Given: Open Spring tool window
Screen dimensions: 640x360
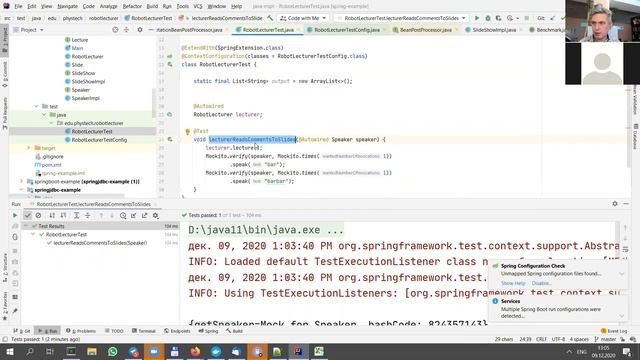Looking at the screenshot, I should (209, 331).
